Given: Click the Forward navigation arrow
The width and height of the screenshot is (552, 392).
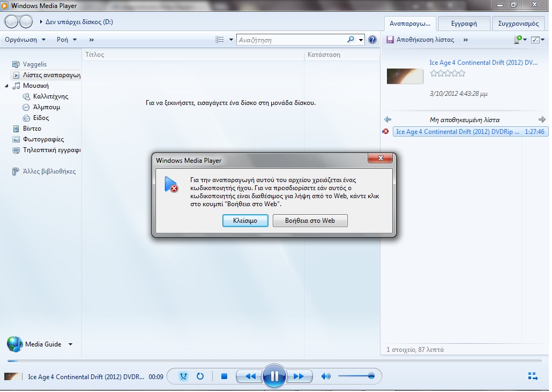Looking at the screenshot, I should coord(26,22).
